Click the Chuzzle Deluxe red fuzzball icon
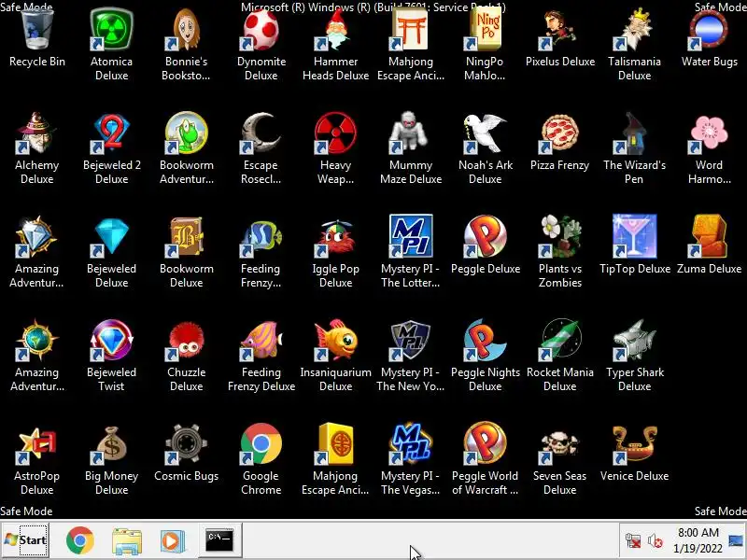 [x=186, y=341]
